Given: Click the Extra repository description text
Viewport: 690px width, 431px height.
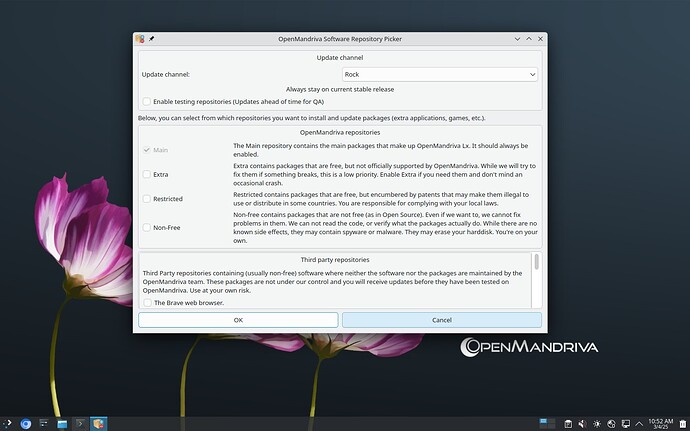Looking at the screenshot, I should pos(384,174).
